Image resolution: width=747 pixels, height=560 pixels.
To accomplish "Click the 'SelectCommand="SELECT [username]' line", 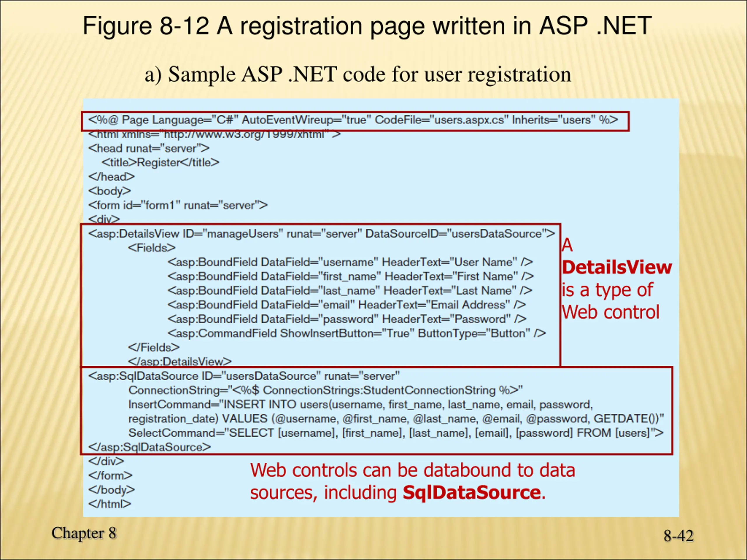I will tap(396, 433).
